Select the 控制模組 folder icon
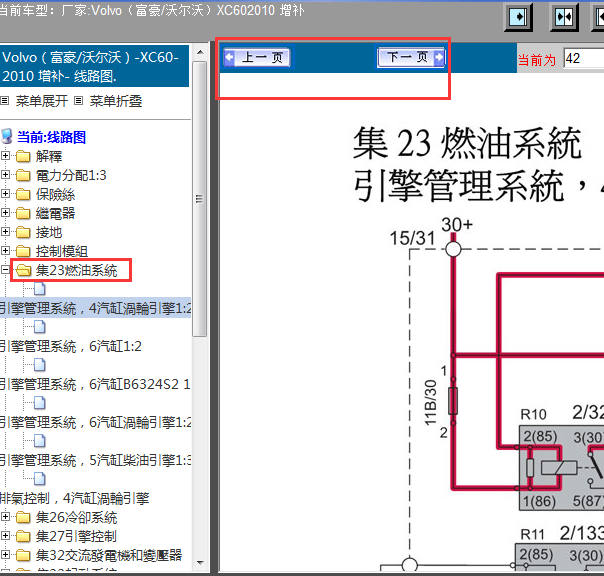Screen dimensions: 604x576 [23, 251]
